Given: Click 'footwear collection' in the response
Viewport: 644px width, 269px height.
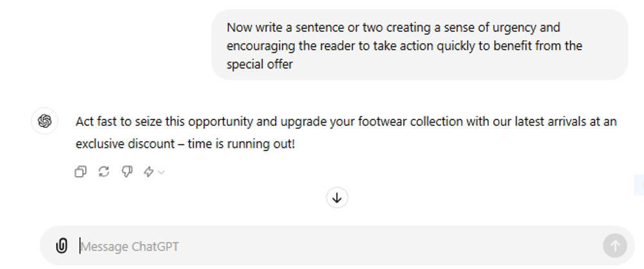Looking at the screenshot, I should 411,122.
